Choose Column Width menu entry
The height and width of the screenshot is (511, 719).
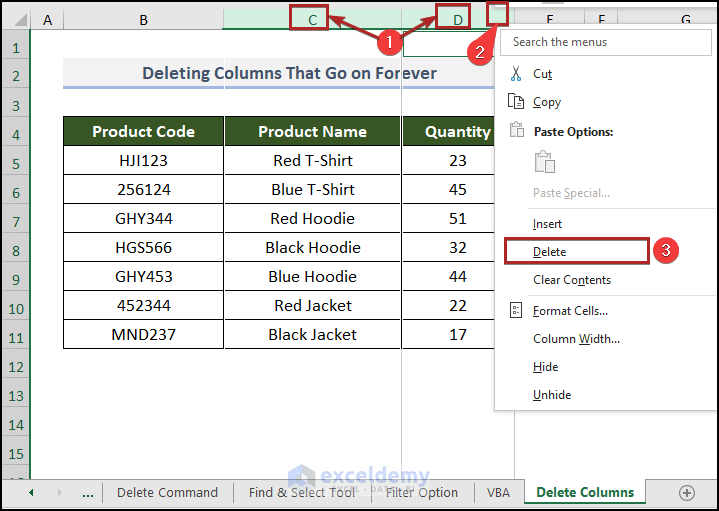[x=605, y=339]
